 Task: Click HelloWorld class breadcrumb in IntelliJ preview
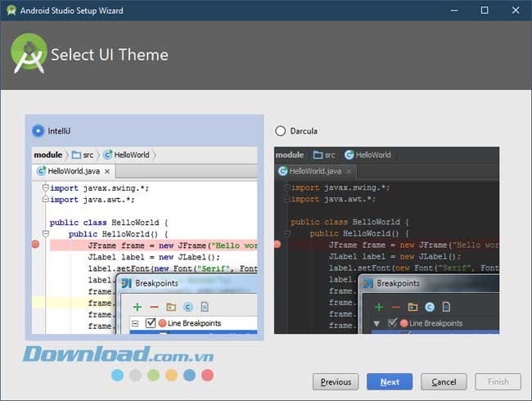pos(126,155)
